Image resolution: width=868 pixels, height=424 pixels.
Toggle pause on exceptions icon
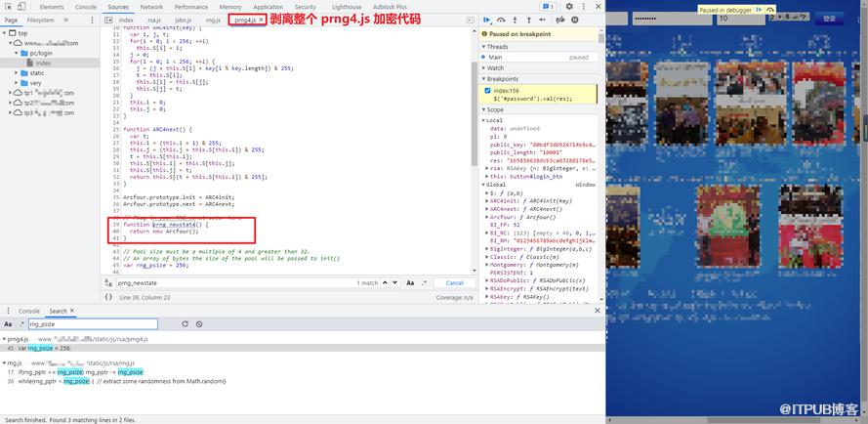coord(575,20)
